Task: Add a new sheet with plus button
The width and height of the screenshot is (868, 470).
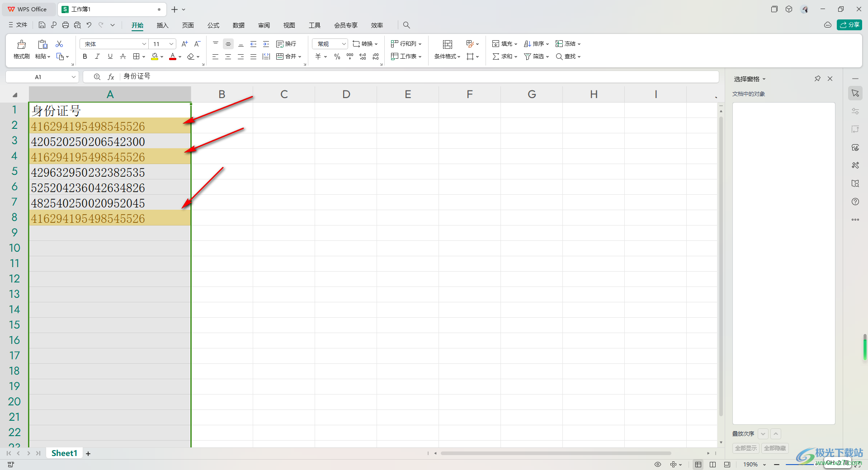Action: coord(88,454)
